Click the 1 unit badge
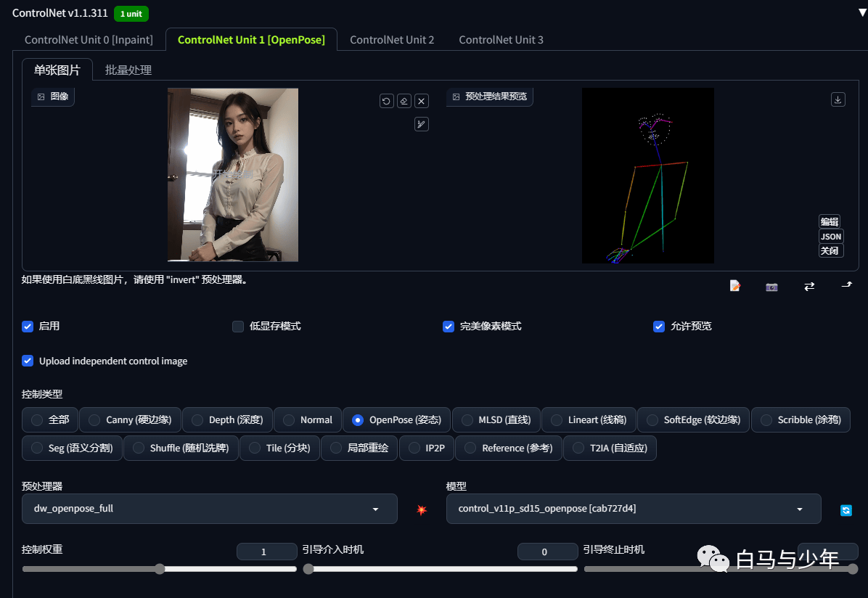 tap(131, 14)
